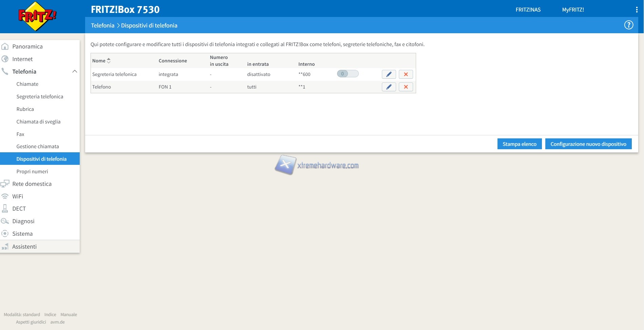
Task: Go to Propri numeri page
Action: coord(32,172)
